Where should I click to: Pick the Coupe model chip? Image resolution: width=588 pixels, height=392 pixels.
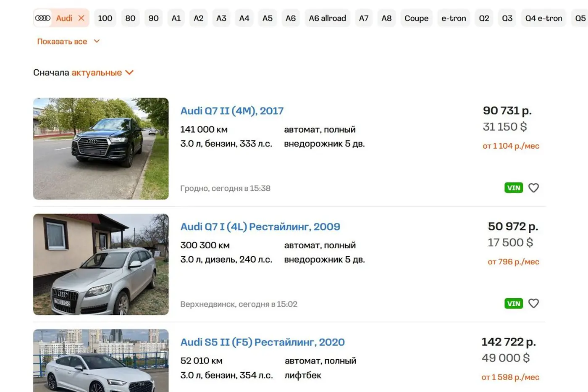tap(417, 18)
